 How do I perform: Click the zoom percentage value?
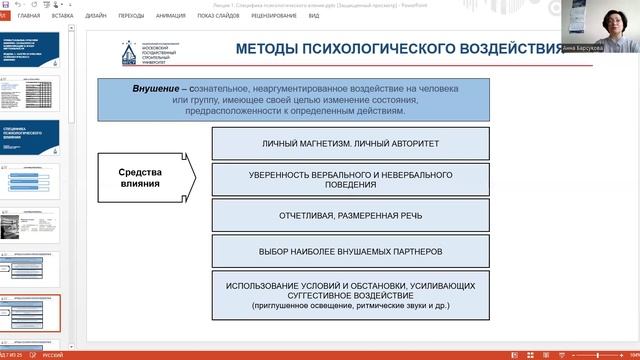click(x=635, y=356)
